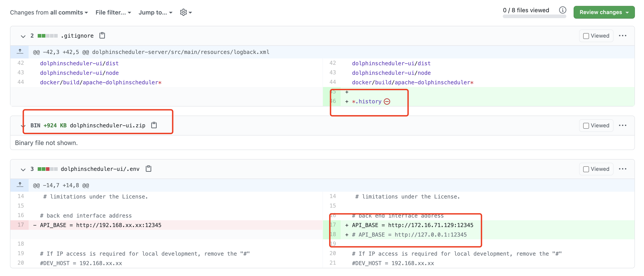This screenshot has height=276, width=644.
Task: Open more options for .gitignore file
Action: [622, 36]
